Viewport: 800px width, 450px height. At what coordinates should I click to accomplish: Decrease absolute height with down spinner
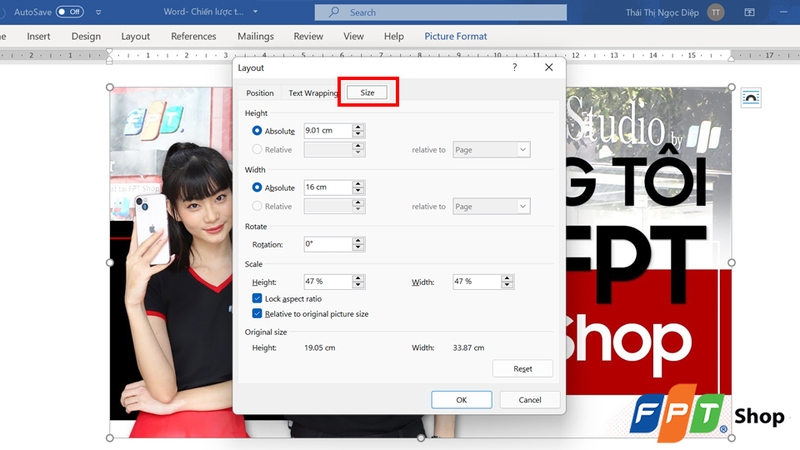[358, 134]
